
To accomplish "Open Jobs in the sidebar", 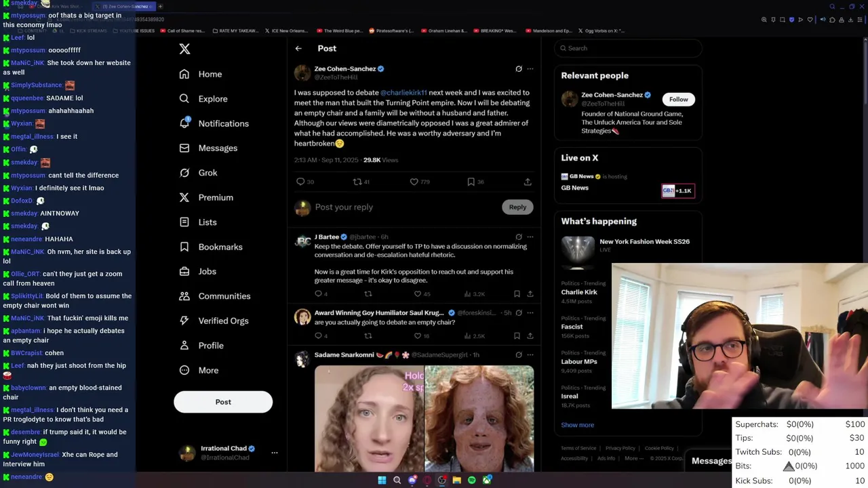I will coord(197,271).
